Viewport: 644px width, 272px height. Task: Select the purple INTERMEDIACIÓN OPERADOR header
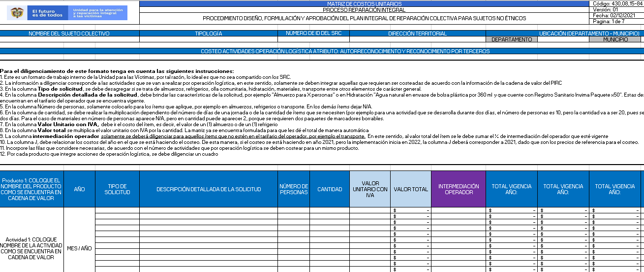click(459, 189)
